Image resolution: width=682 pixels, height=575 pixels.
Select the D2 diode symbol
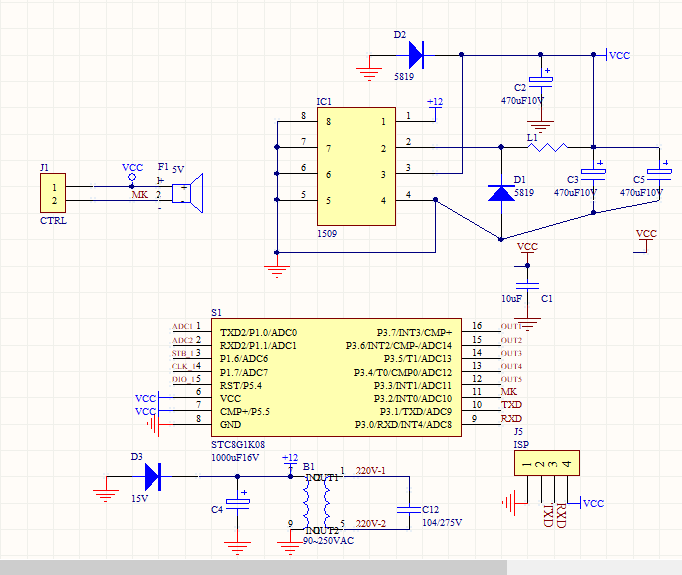pyautogui.click(x=416, y=55)
